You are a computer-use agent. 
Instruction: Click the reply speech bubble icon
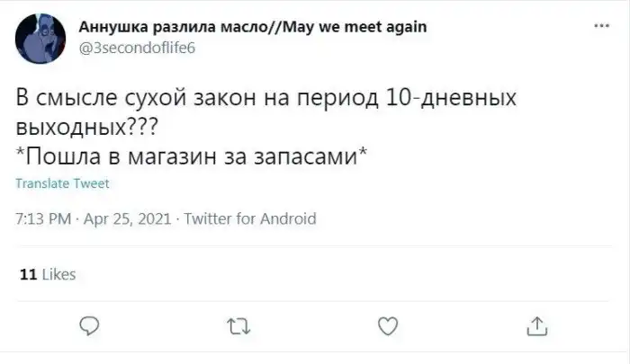pyautogui.click(x=89, y=325)
